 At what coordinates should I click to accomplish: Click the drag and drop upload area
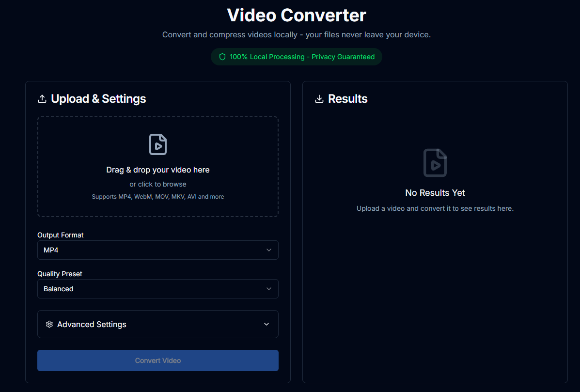tap(158, 167)
